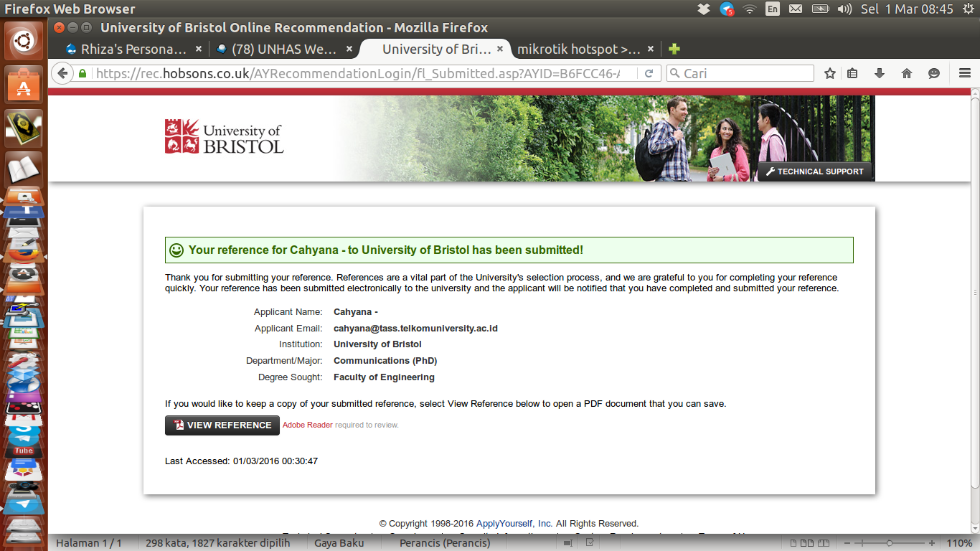Click the Dropbox tray icon
980x551 pixels.
click(x=704, y=9)
